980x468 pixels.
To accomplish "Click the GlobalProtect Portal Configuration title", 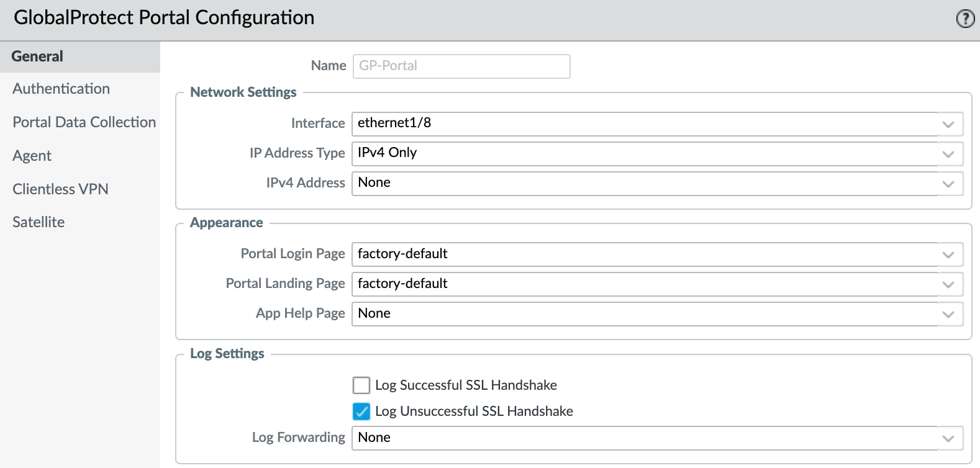I will pyautogui.click(x=164, y=18).
